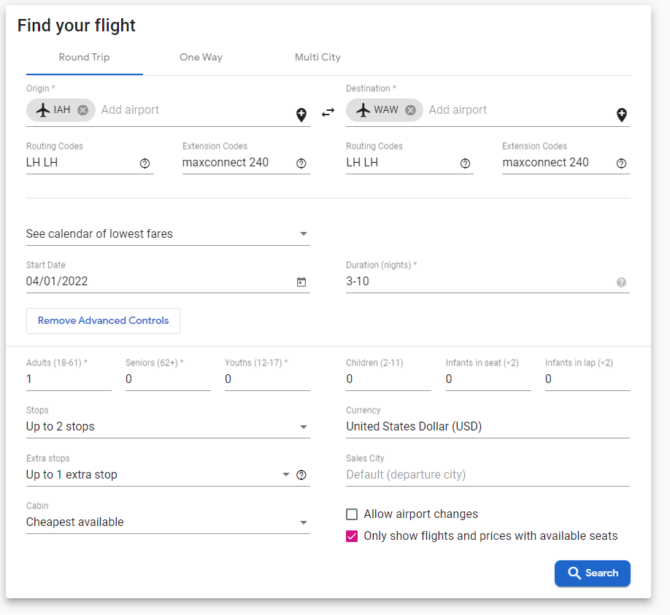Switch to the Multi City tab
The image size is (670, 615).
tap(317, 57)
